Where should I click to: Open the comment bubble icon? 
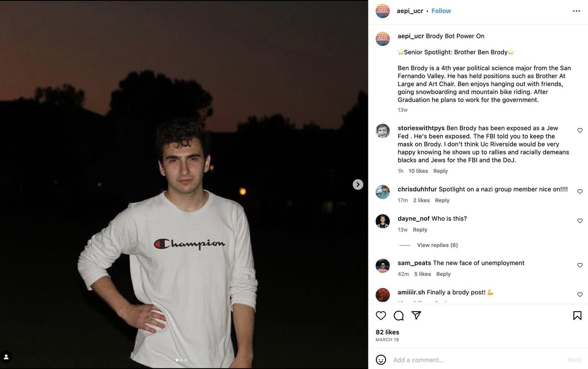(399, 316)
